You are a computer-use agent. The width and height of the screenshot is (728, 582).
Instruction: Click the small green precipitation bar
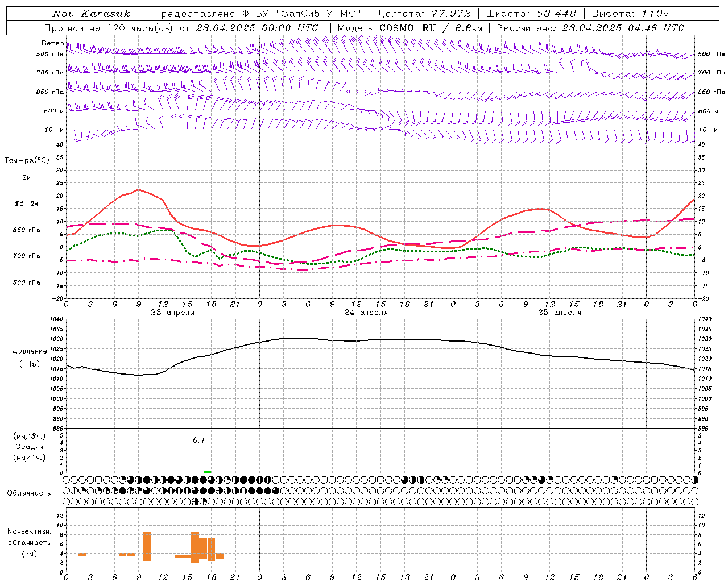coord(208,472)
